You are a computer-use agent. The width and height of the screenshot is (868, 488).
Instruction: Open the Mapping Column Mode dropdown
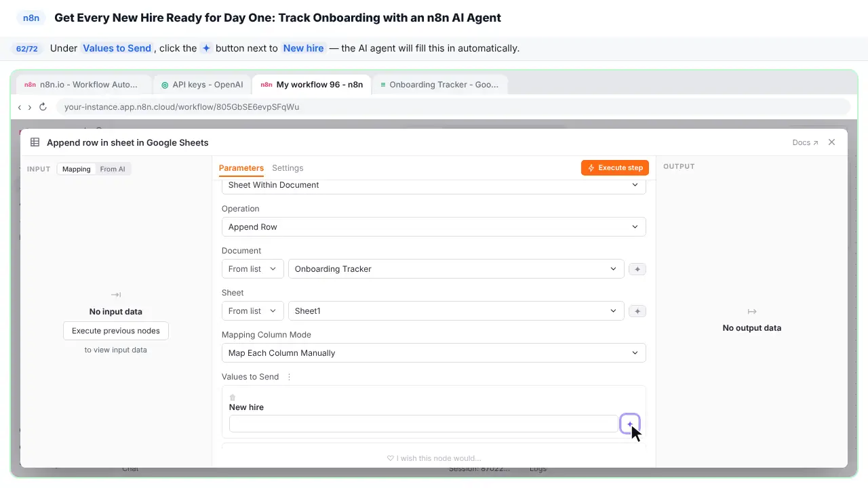point(434,353)
